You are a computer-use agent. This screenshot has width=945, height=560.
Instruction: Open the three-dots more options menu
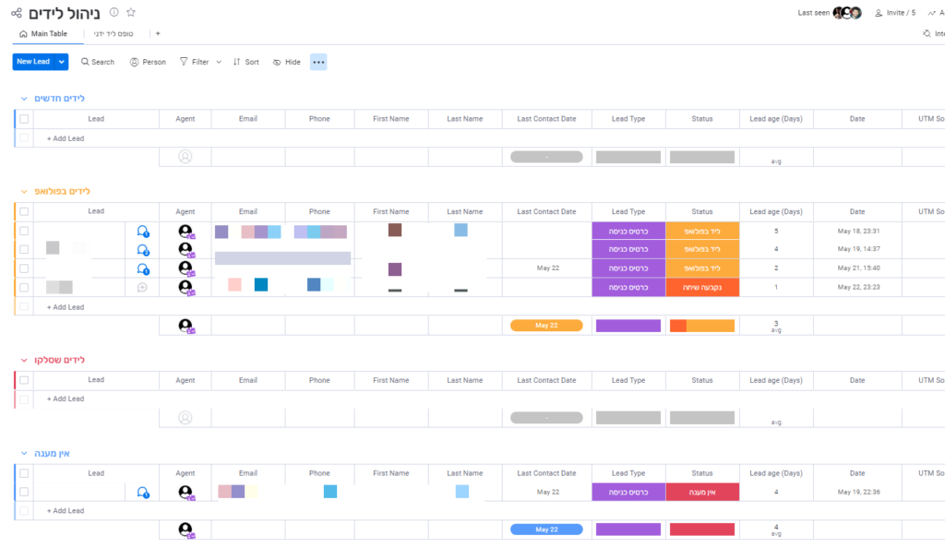318,62
